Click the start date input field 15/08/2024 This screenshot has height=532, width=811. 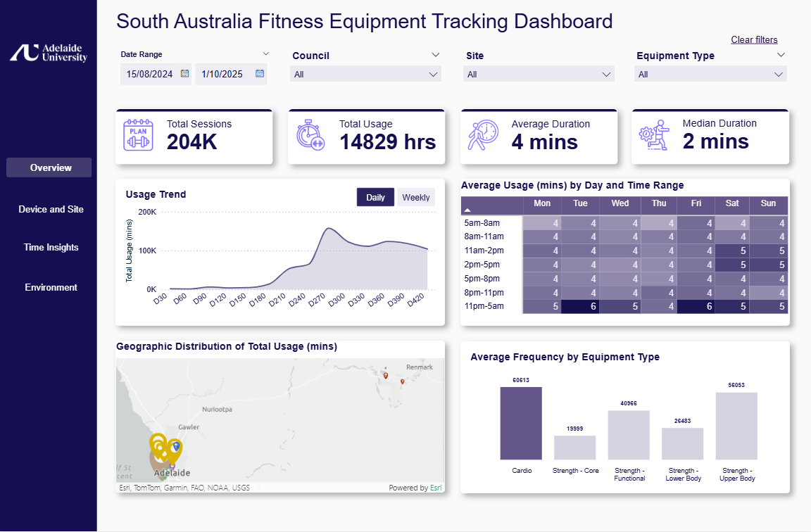[149, 74]
